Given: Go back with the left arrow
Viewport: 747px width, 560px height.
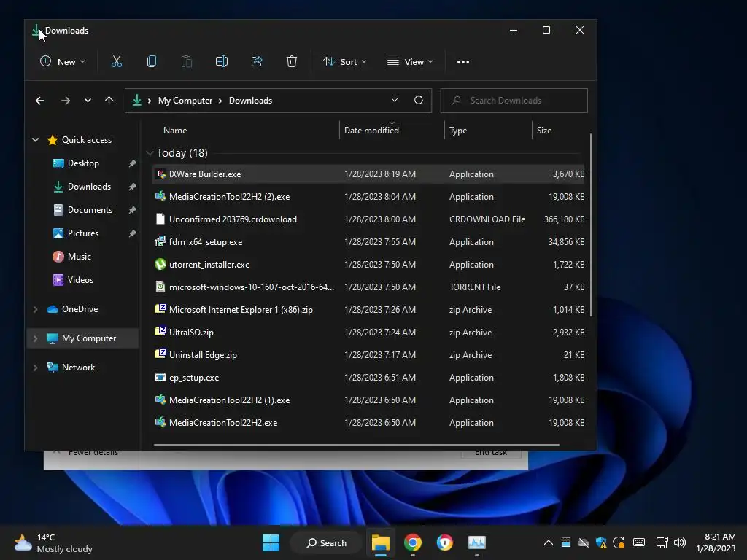Looking at the screenshot, I should click(40, 101).
